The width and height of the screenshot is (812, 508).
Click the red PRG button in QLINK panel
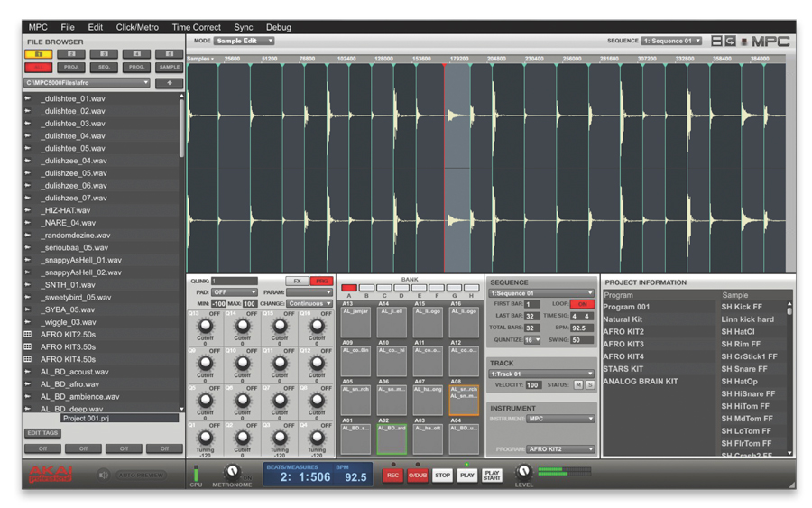tap(321, 281)
